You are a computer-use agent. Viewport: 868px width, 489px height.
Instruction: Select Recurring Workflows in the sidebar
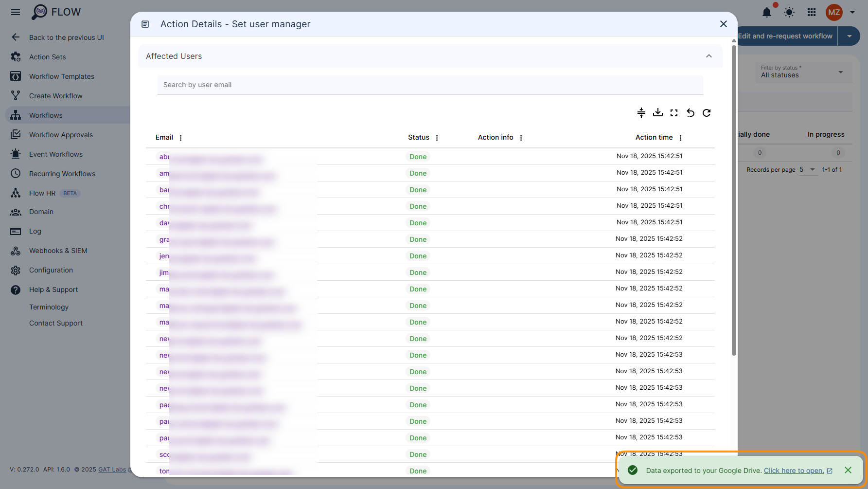pos(62,173)
